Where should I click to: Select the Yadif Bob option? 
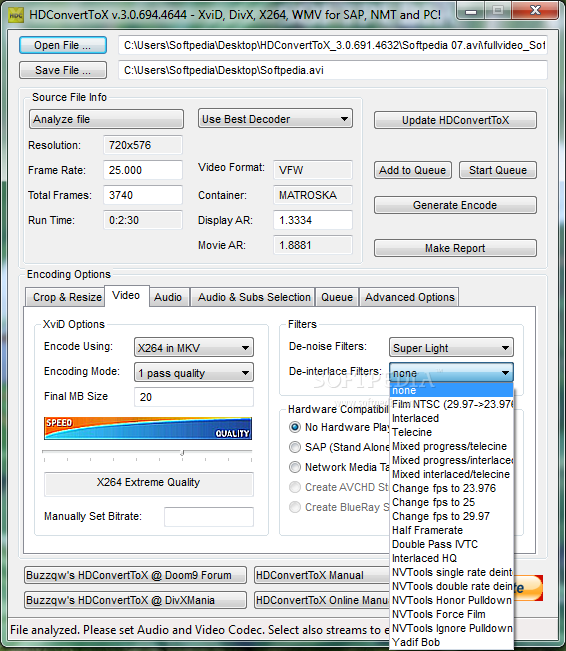pos(452,642)
